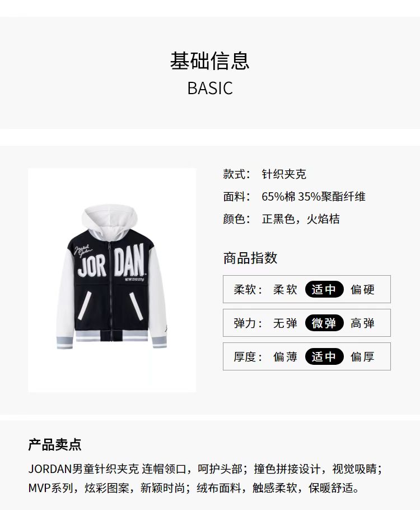
Task: Select the 适中 softness pill
Action: pyautogui.click(x=324, y=289)
